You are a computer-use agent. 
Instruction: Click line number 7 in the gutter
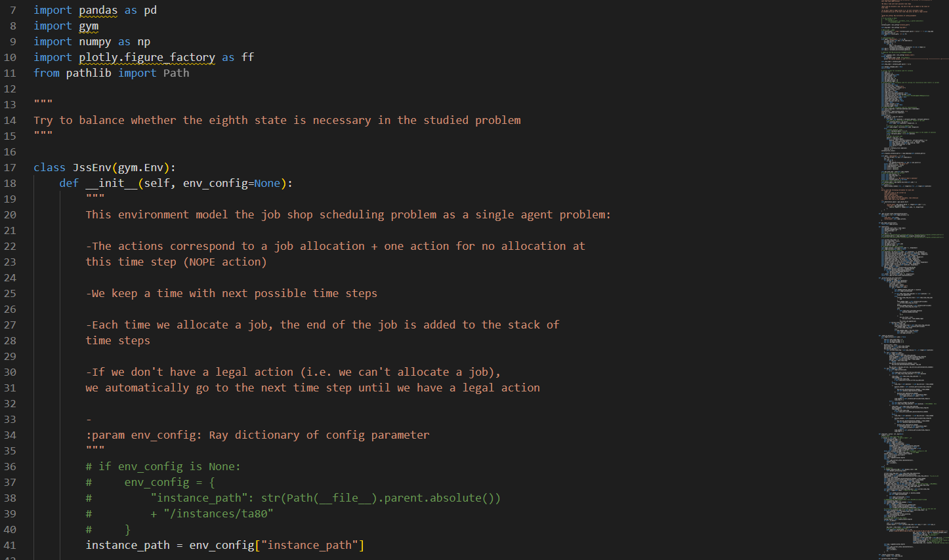pyautogui.click(x=13, y=10)
